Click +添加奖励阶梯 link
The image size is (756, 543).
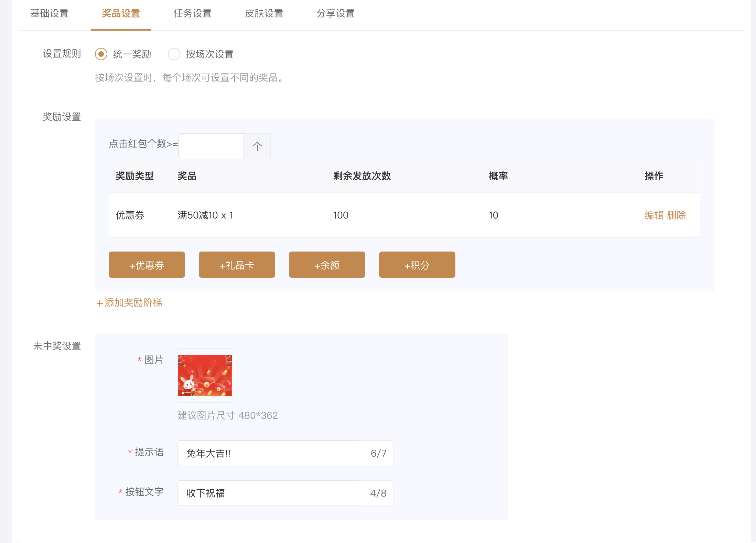(x=129, y=303)
